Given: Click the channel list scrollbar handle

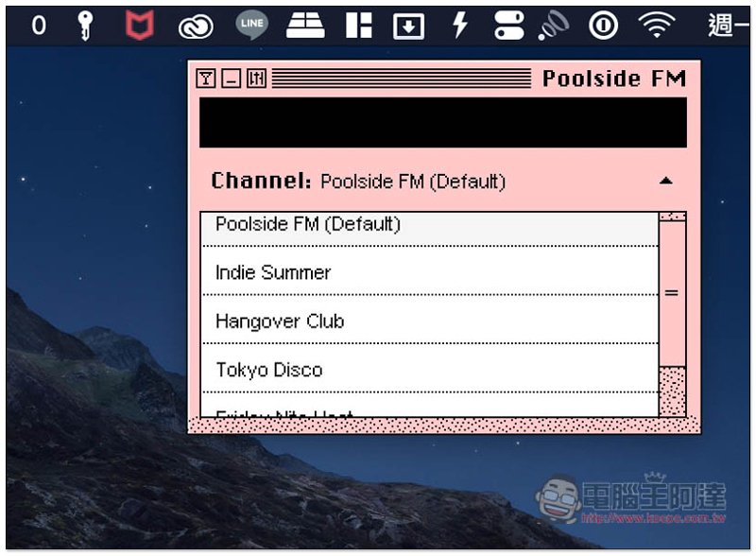Looking at the screenshot, I should pos(672,294).
